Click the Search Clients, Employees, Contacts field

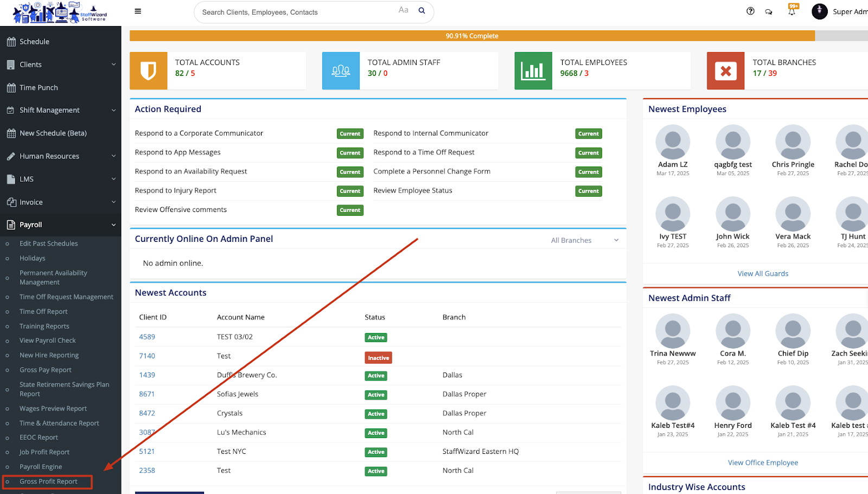tap(296, 12)
